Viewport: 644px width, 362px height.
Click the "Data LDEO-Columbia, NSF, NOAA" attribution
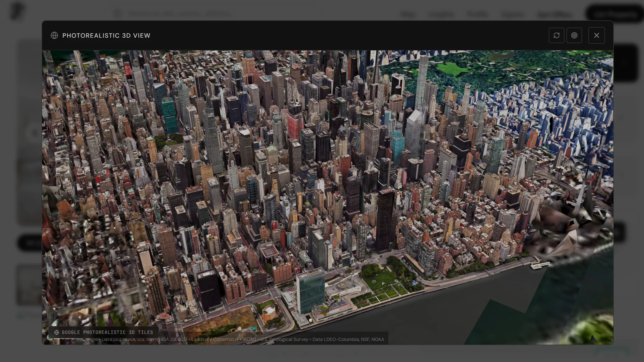[x=348, y=339]
